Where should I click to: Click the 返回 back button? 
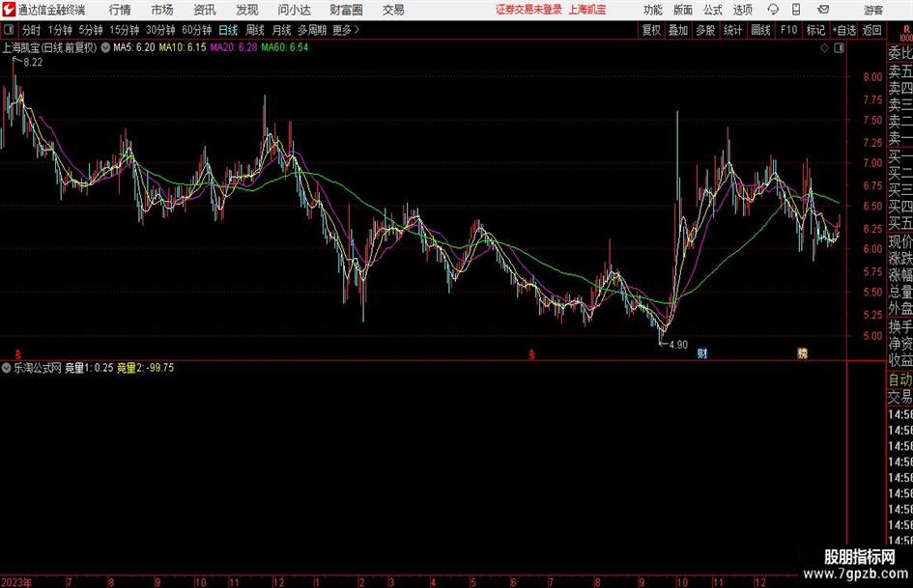871,30
